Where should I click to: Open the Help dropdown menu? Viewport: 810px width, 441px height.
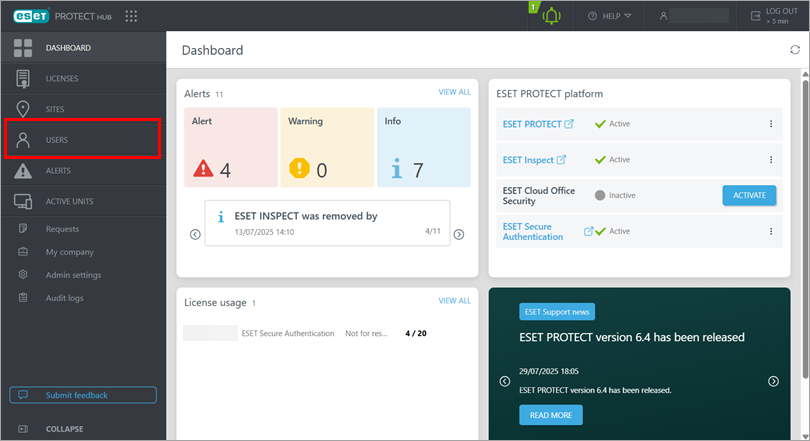pos(610,16)
